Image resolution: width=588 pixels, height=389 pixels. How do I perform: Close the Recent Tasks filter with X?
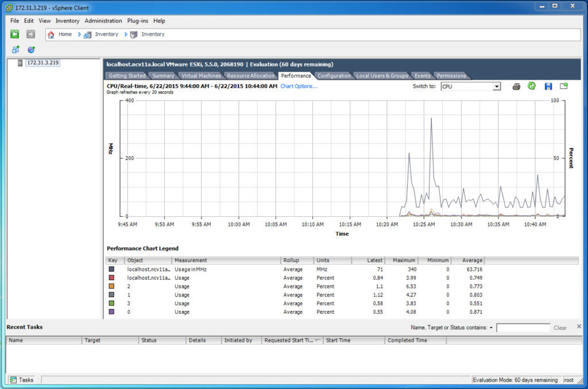(x=579, y=326)
